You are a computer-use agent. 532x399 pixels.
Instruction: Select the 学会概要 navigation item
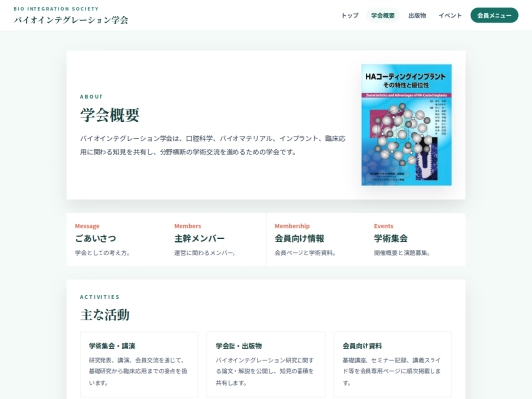[382, 15]
